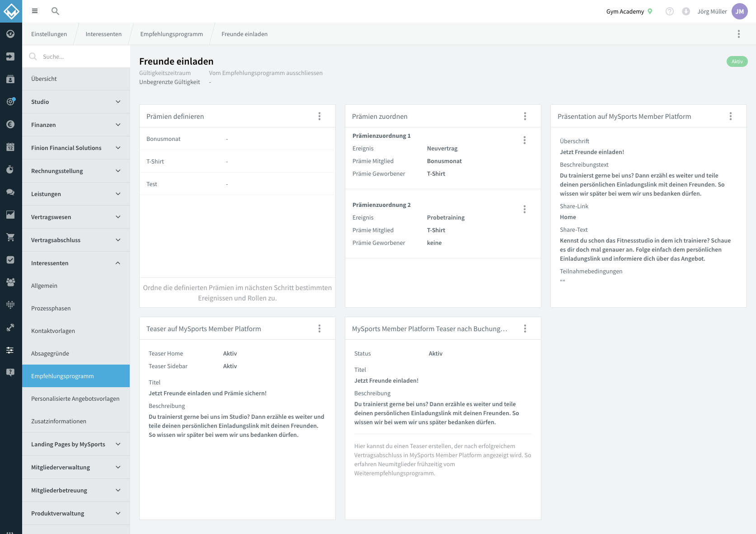This screenshot has width=756, height=534.
Task: Open the page-level kebab menu in breadcrumb bar
Action: [739, 34]
